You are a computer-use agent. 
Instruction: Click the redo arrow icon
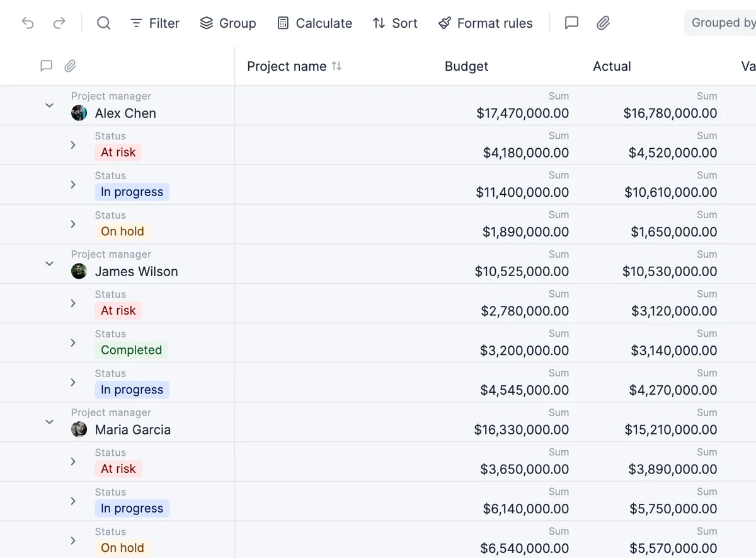59,23
